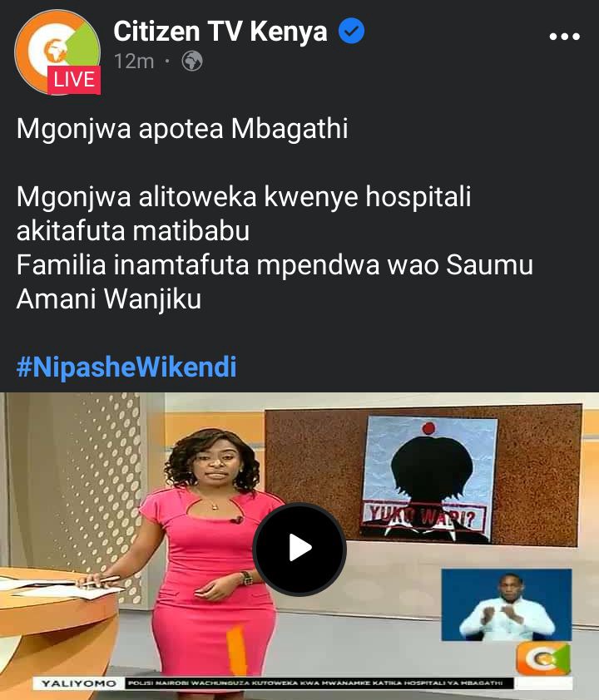
Task: Click the sign language interpreter inset
Action: click(x=507, y=605)
